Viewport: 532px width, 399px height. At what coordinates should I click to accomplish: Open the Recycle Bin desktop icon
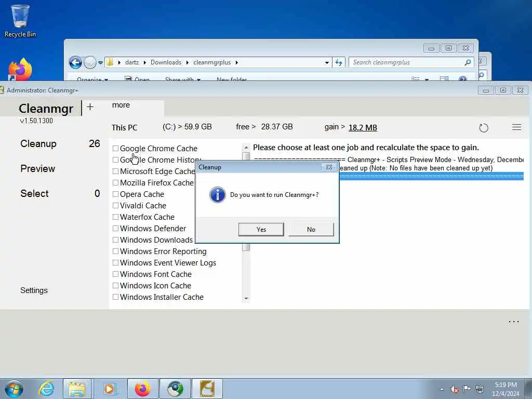point(20,21)
